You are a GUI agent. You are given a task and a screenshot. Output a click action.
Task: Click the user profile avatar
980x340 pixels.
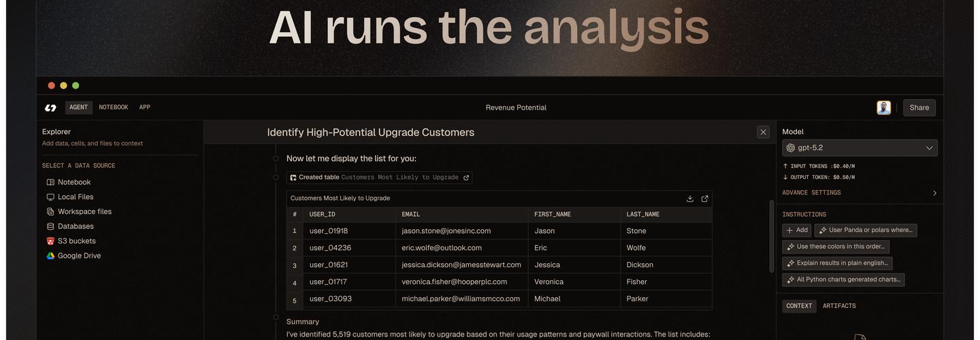(x=883, y=107)
